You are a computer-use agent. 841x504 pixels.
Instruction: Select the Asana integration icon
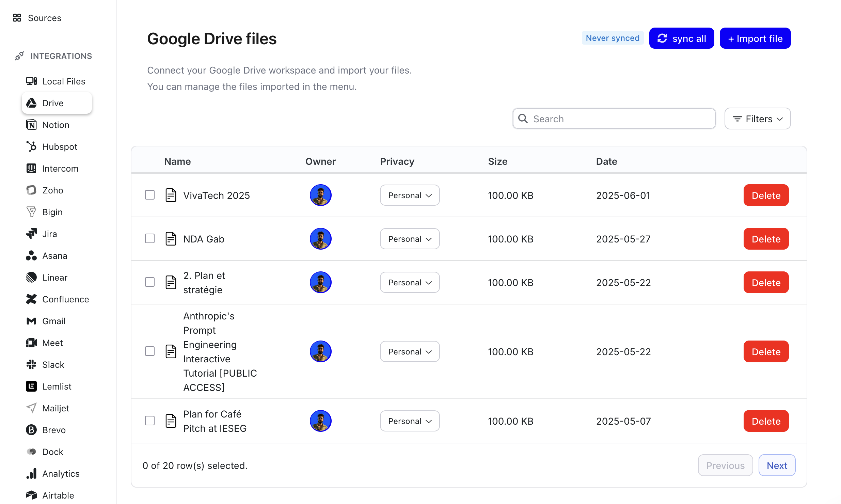(x=31, y=256)
